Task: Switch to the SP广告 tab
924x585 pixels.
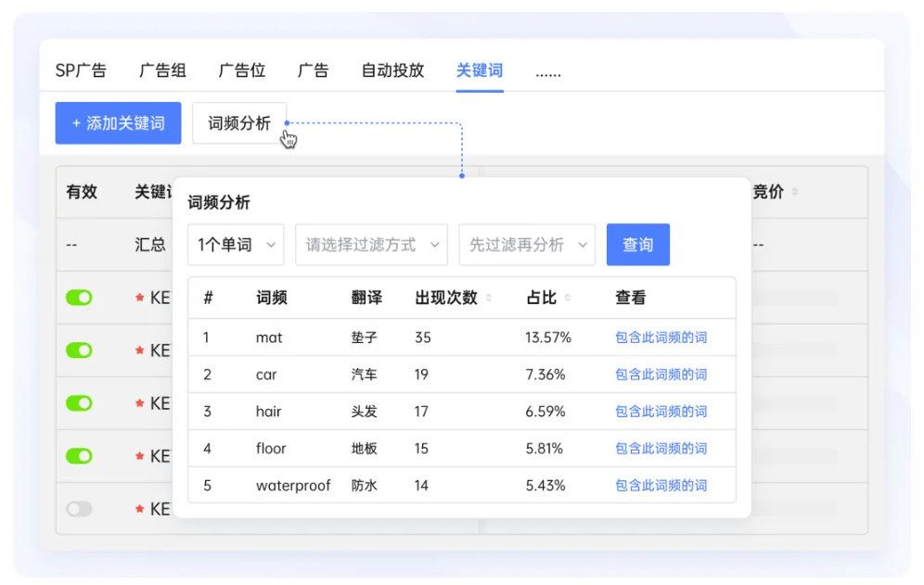Action: [81, 70]
